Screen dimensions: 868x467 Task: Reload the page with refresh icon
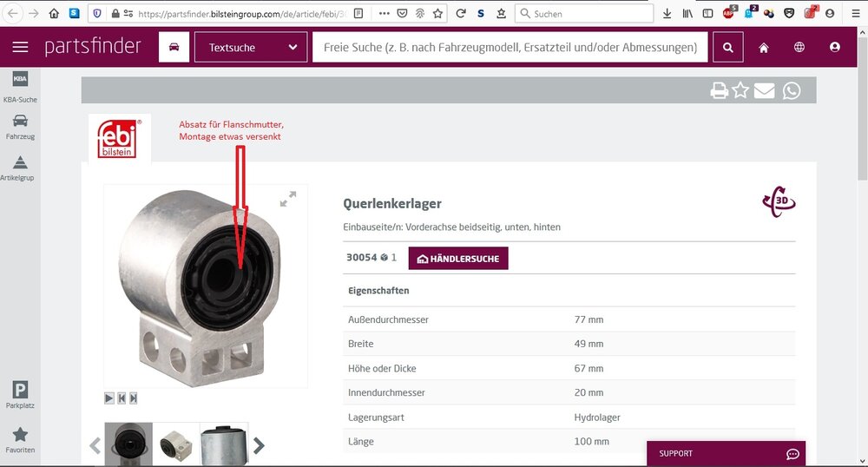(460, 13)
